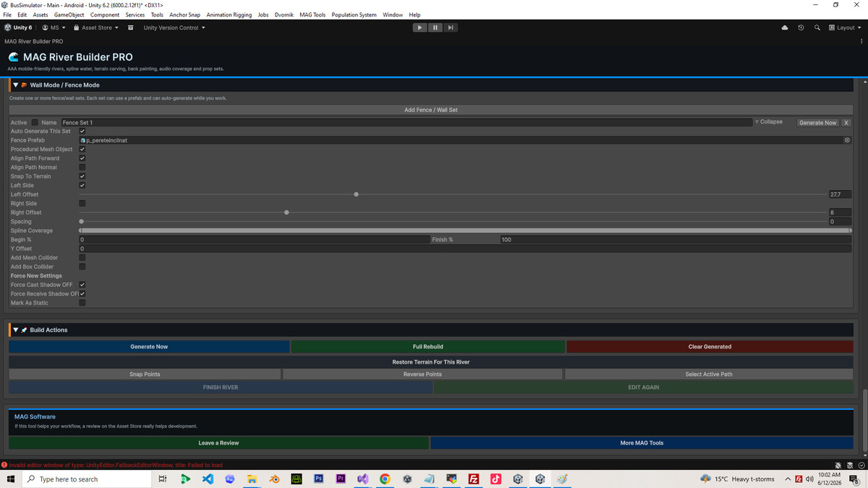Image resolution: width=868 pixels, height=488 pixels.
Task: Toggle Procedural Mesh Object checkbox
Action: click(x=82, y=149)
